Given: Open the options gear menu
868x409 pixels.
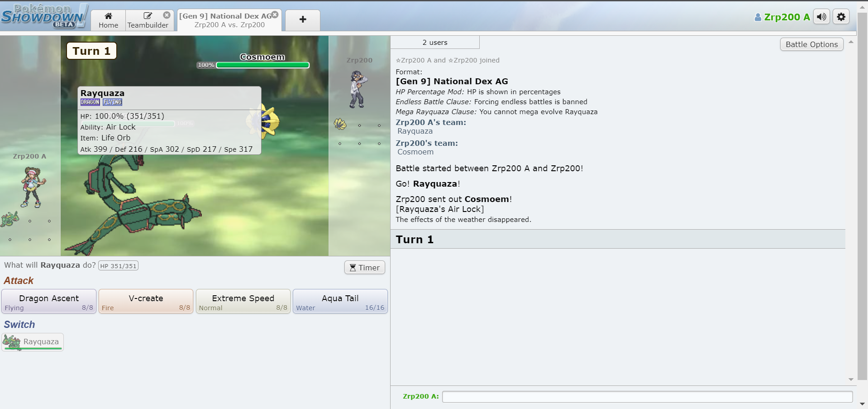Looking at the screenshot, I should pos(841,17).
